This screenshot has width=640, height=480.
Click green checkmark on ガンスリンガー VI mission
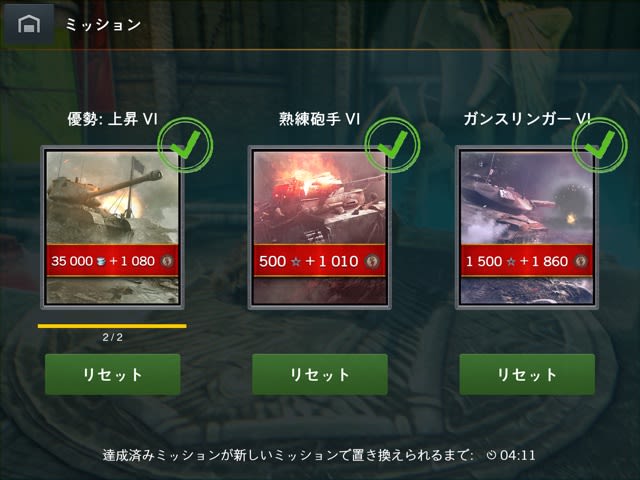tap(600, 145)
